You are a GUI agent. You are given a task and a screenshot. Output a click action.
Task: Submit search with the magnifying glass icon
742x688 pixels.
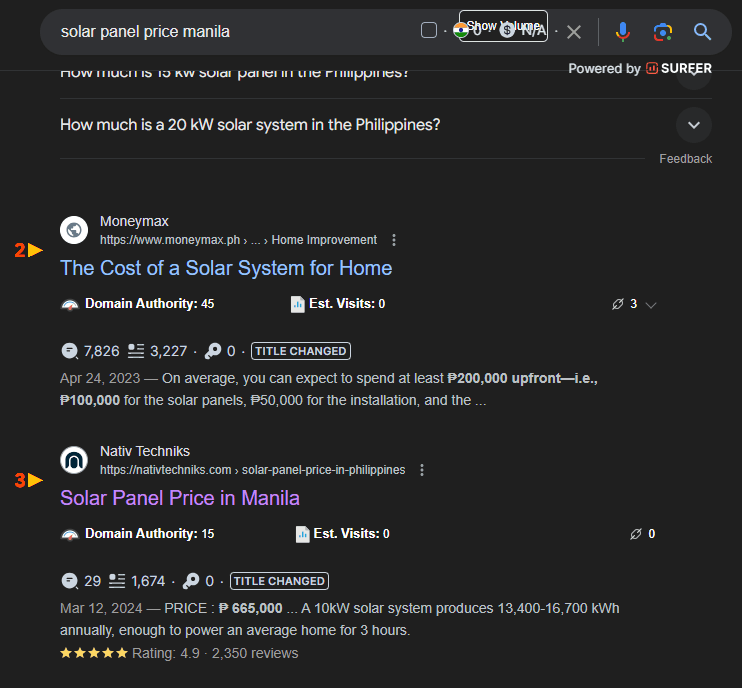pyautogui.click(x=702, y=32)
